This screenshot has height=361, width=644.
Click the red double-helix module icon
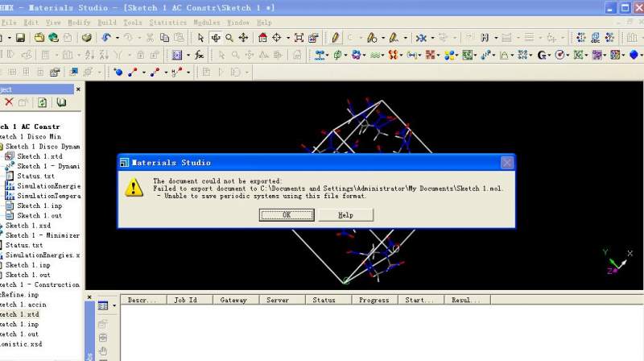coord(393,55)
